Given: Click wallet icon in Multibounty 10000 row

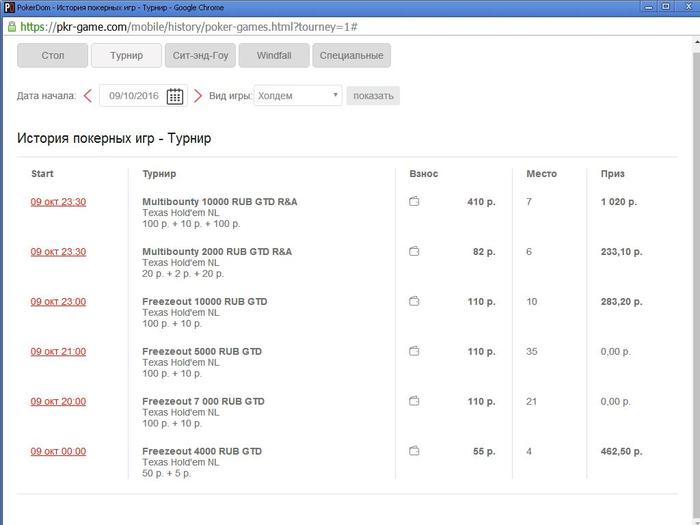Looking at the screenshot, I should click(x=414, y=201).
